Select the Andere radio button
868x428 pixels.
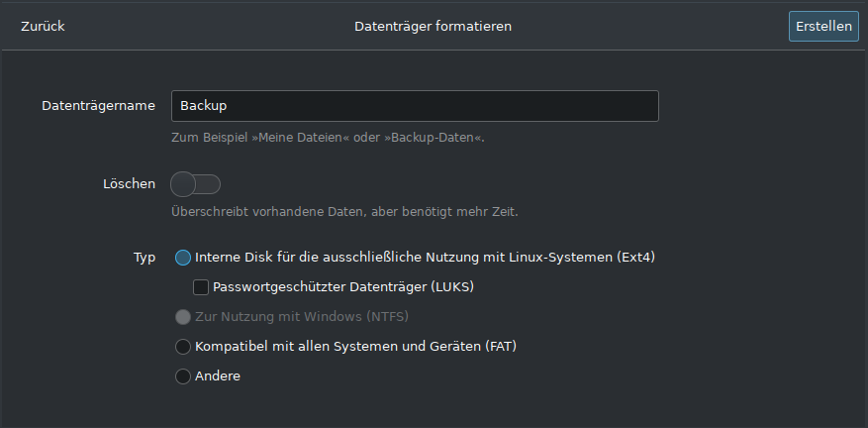pyautogui.click(x=183, y=376)
